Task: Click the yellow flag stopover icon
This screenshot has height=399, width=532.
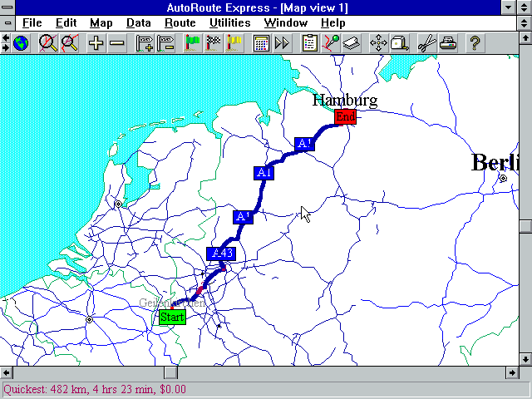Action: point(234,43)
